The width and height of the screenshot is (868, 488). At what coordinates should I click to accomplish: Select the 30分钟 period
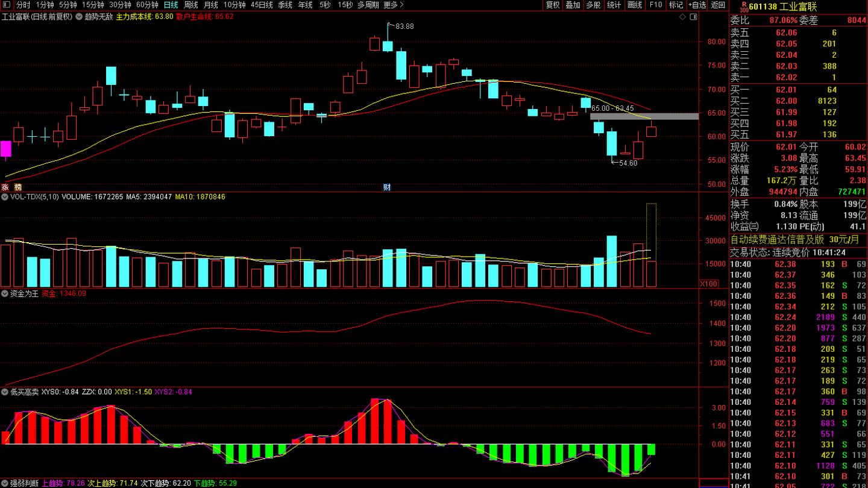[x=120, y=5]
